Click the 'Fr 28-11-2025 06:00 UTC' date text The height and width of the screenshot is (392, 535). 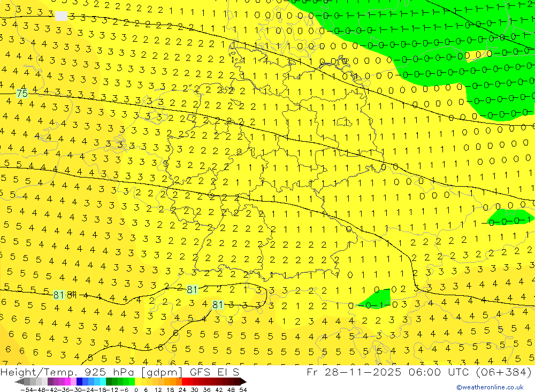[388, 372]
